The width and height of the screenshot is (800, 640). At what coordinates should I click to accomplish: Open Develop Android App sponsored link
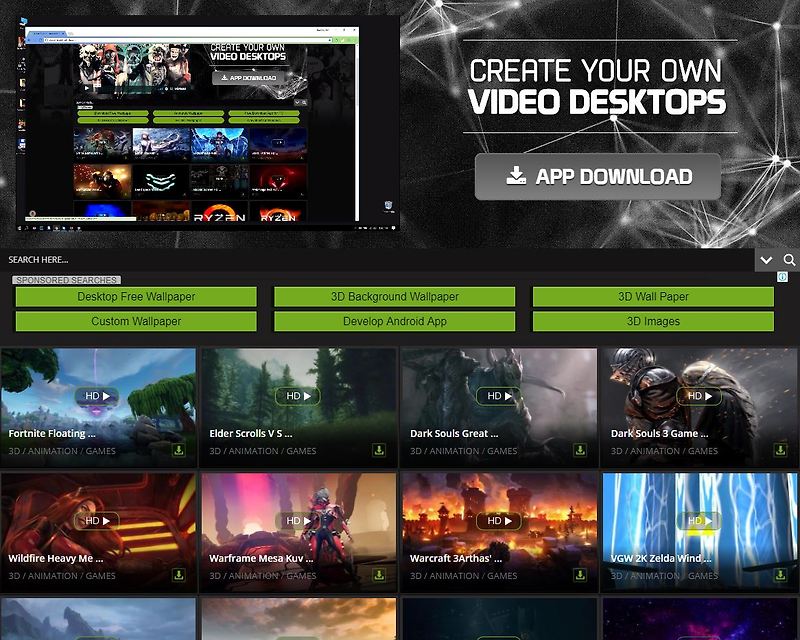coord(394,322)
